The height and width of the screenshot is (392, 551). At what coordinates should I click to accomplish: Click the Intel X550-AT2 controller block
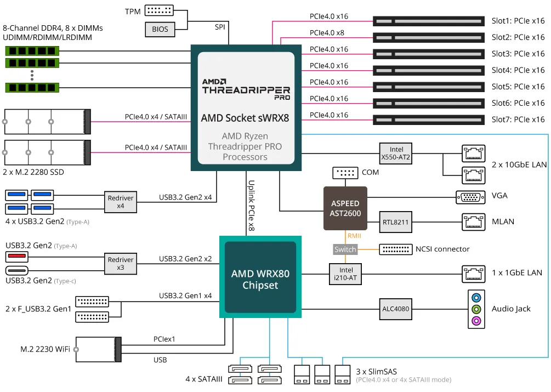click(395, 154)
